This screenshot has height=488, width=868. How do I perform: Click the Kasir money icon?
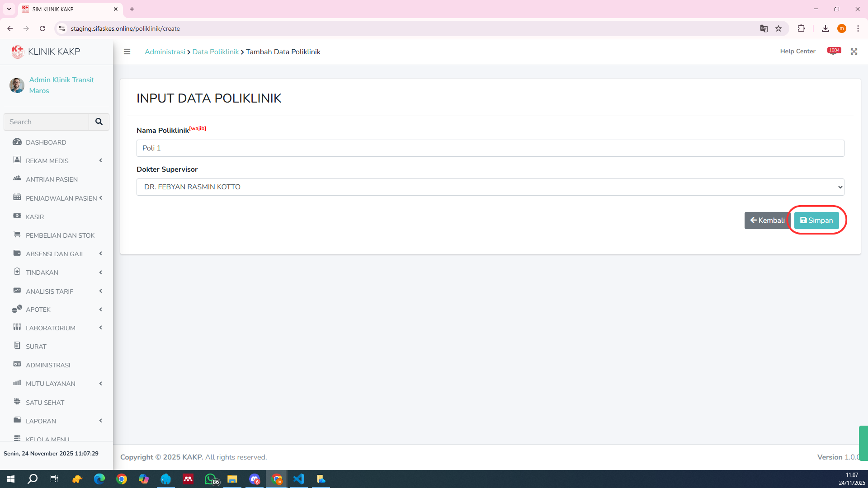pyautogui.click(x=17, y=216)
